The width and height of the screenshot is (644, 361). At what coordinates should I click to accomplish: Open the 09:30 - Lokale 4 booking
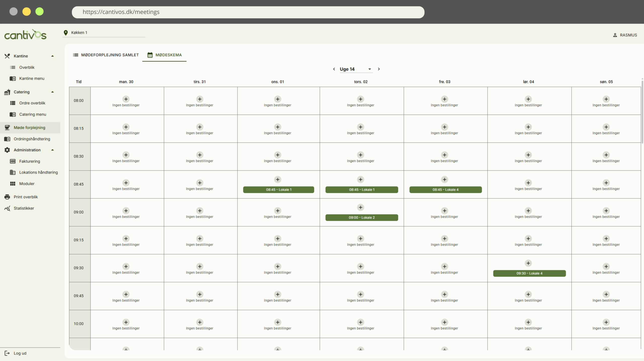(530, 273)
